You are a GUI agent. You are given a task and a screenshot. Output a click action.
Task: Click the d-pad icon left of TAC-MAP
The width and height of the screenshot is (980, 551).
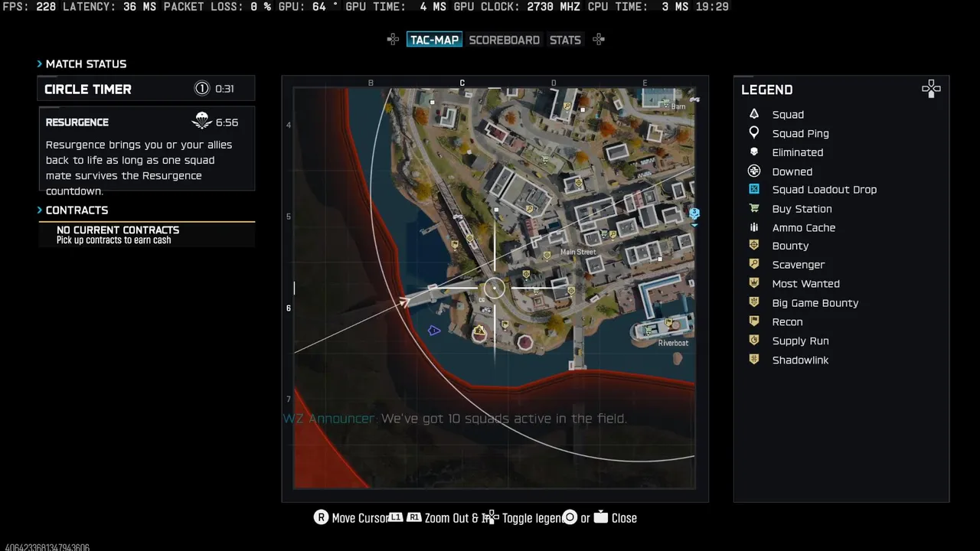point(393,40)
